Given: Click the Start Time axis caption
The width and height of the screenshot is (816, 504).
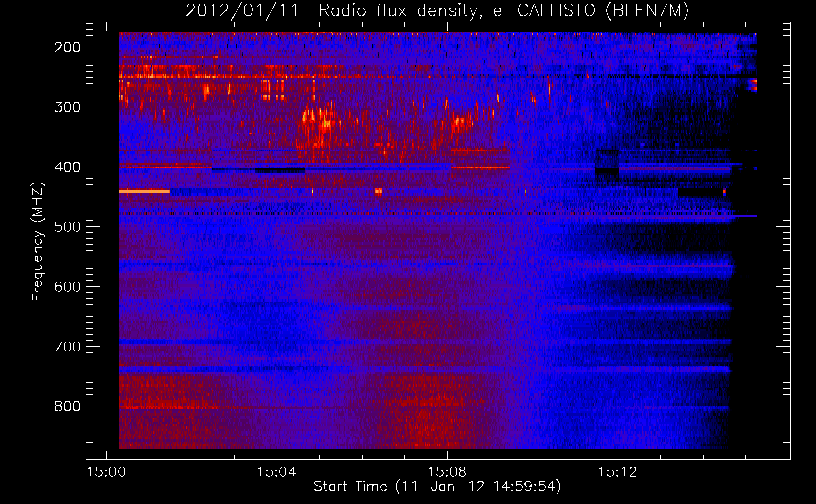Looking at the screenshot, I should pos(437,487).
